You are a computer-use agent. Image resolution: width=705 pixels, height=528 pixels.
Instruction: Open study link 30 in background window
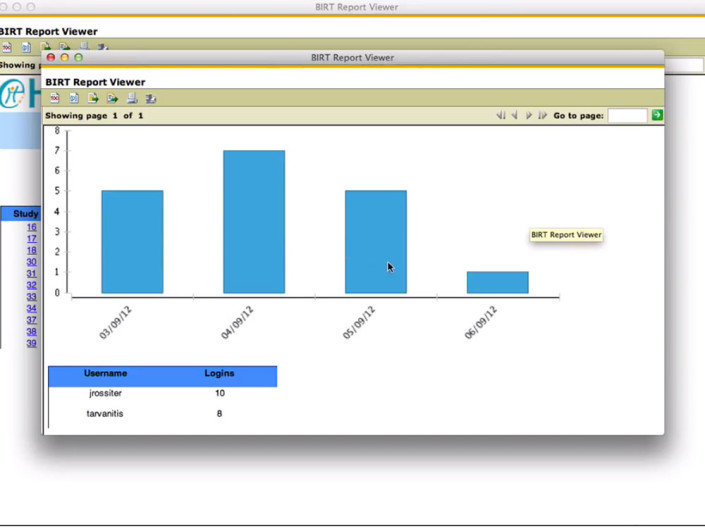click(x=31, y=262)
